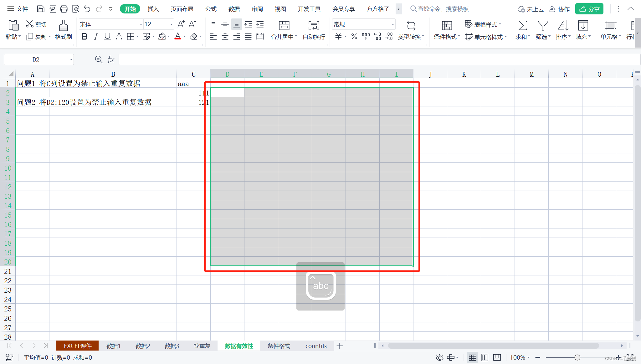The height and width of the screenshot is (364, 641).
Task: Open the font name dropdown
Action: tap(141, 24)
